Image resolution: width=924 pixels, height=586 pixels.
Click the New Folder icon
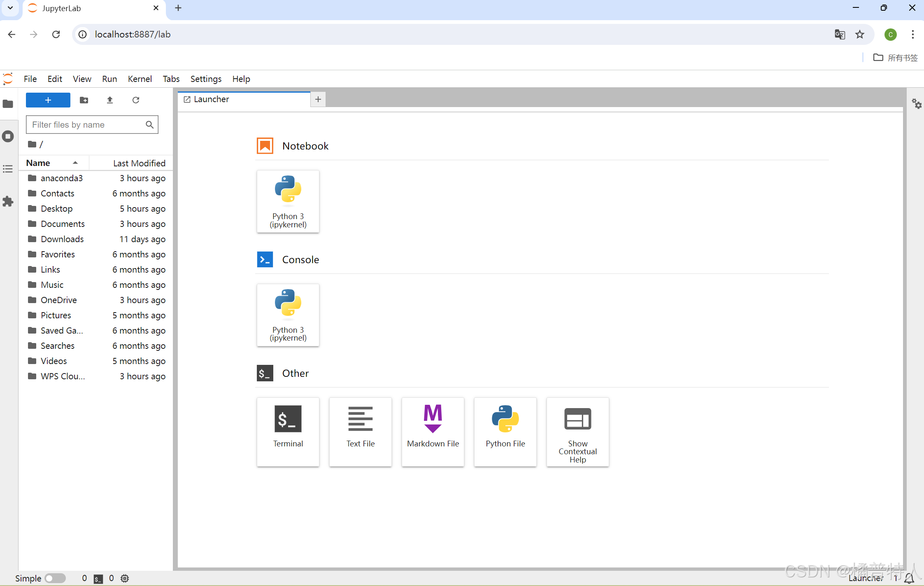84,100
